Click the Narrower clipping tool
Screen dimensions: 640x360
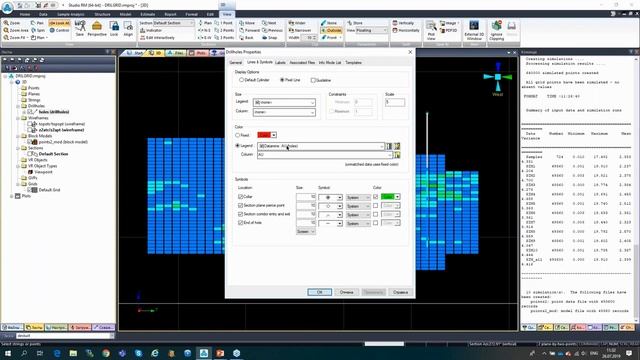[x=300, y=30]
